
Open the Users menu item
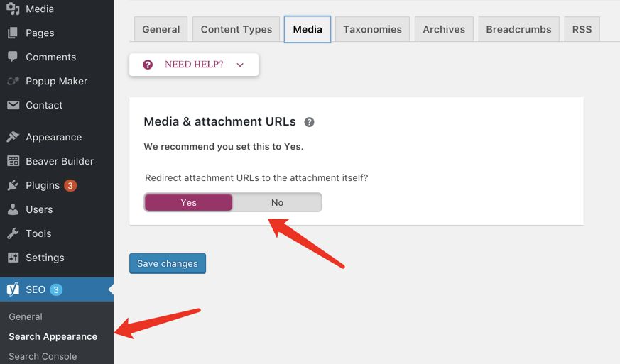39,209
